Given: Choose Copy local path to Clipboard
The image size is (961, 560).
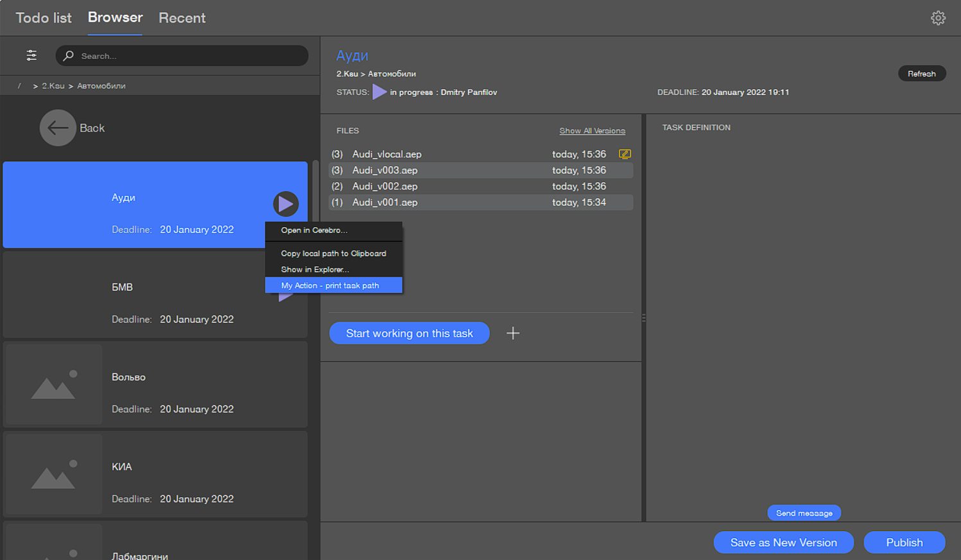Looking at the screenshot, I should tap(334, 253).
